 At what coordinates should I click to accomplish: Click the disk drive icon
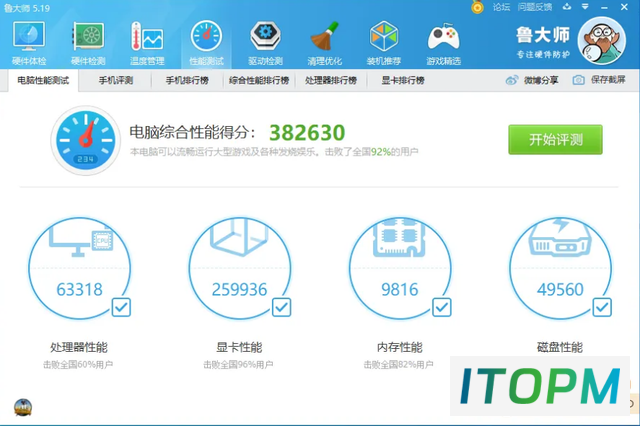pos(560,237)
